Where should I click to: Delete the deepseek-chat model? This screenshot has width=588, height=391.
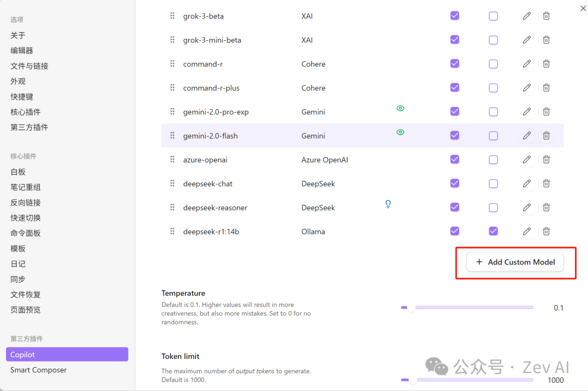(547, 184)
